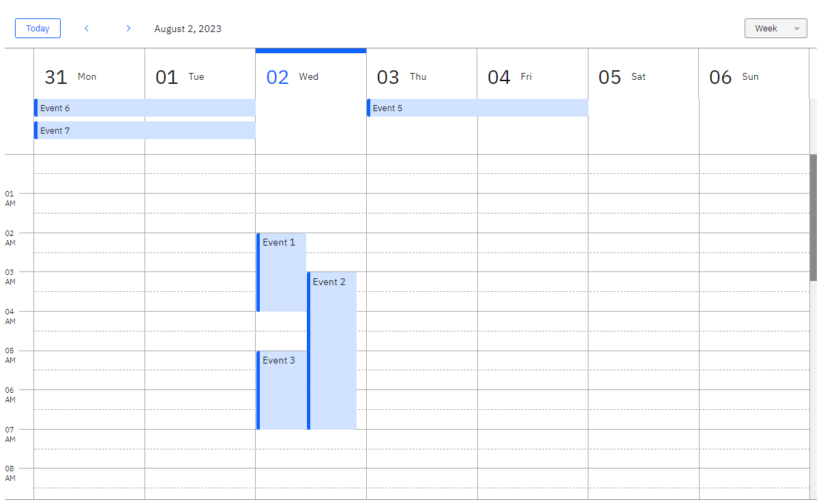Go to previous week with left chevron
The width and height of the screenshot is (821, 504).
pyautogui.click(x=87, y=28)
